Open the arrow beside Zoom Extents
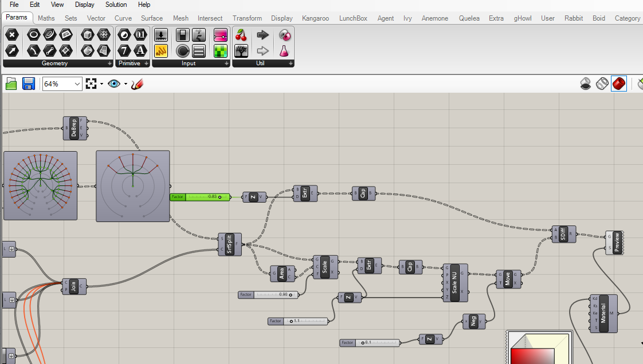Viewport: 643px width, 364px height. 101,84
